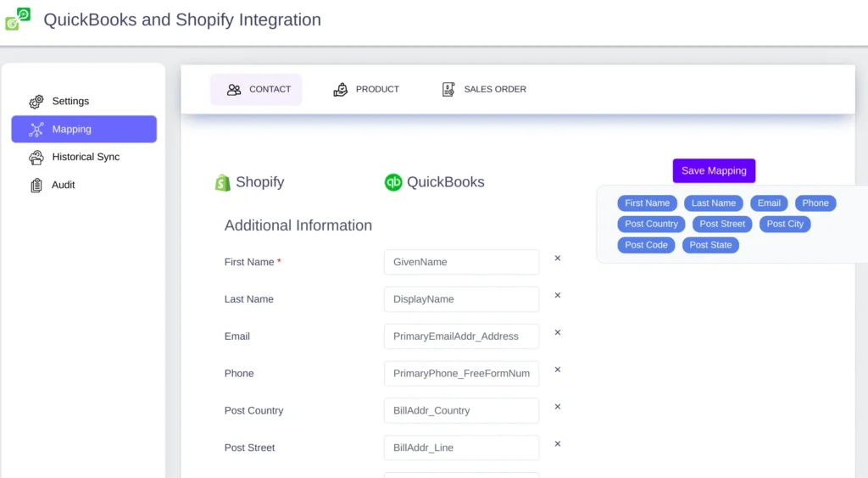Click the PrimaryPhone_FreeFormNum field
Image resolution: width=868 pixels, height=478 pixels.
tap(461, 374)
